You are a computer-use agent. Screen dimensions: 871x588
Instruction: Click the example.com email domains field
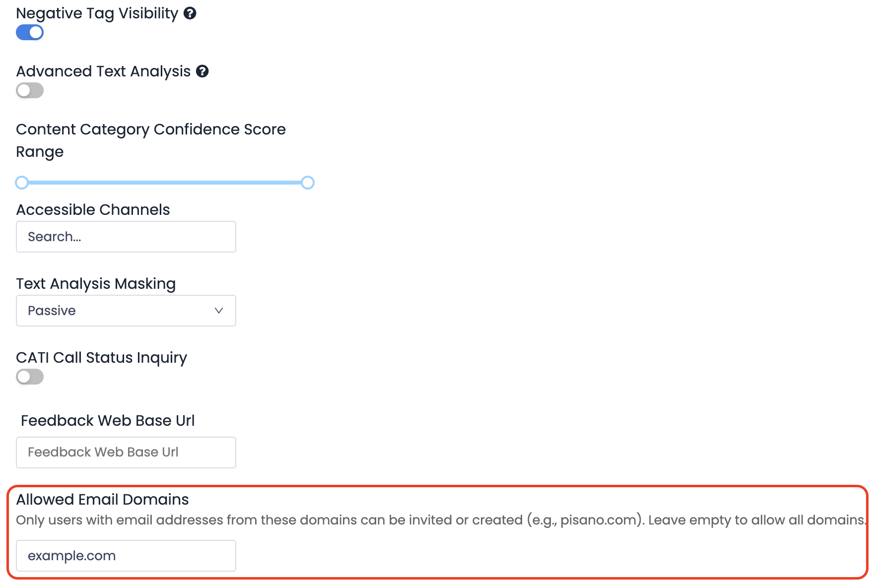[x=126, y=556]
